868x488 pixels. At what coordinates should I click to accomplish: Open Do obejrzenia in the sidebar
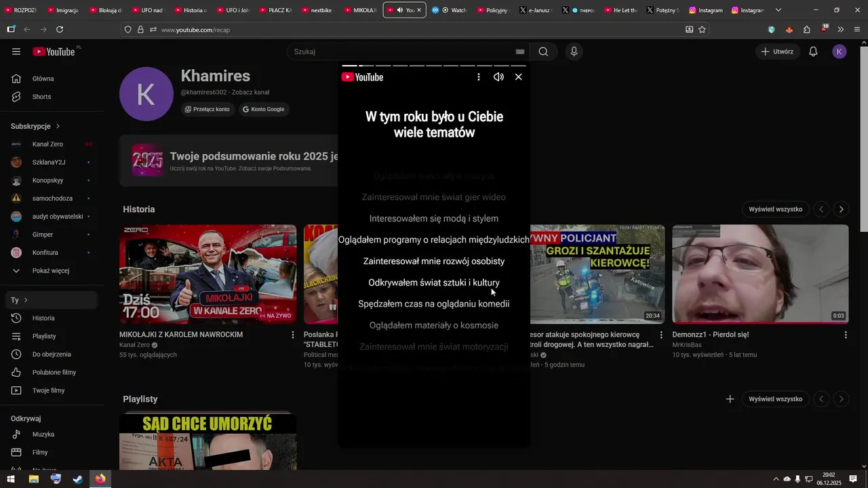pos(53,354)
